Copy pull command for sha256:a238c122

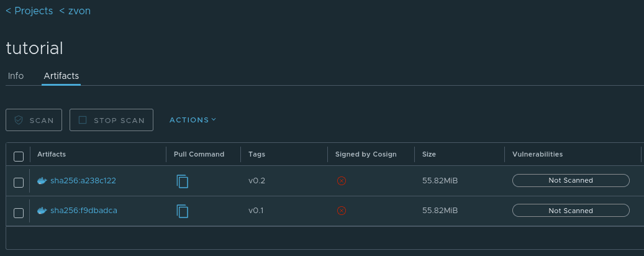(x=182, y=181)
